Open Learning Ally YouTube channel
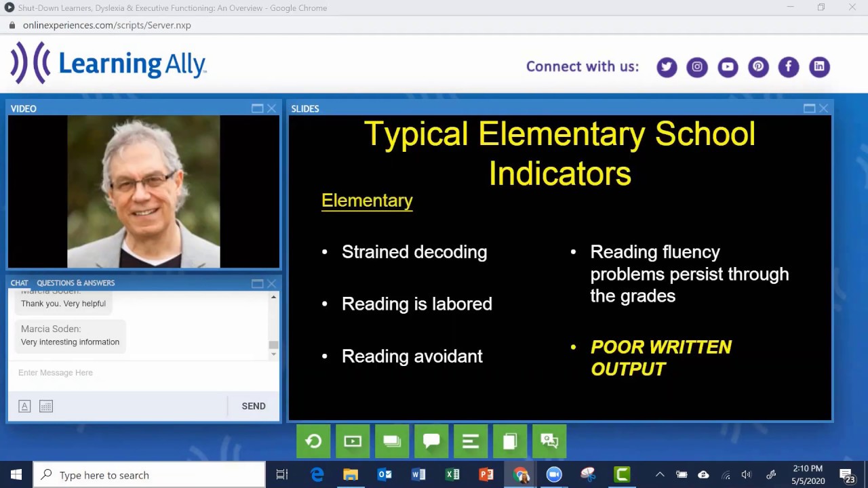This screenshot has height=488, width=868. (728, 66)
